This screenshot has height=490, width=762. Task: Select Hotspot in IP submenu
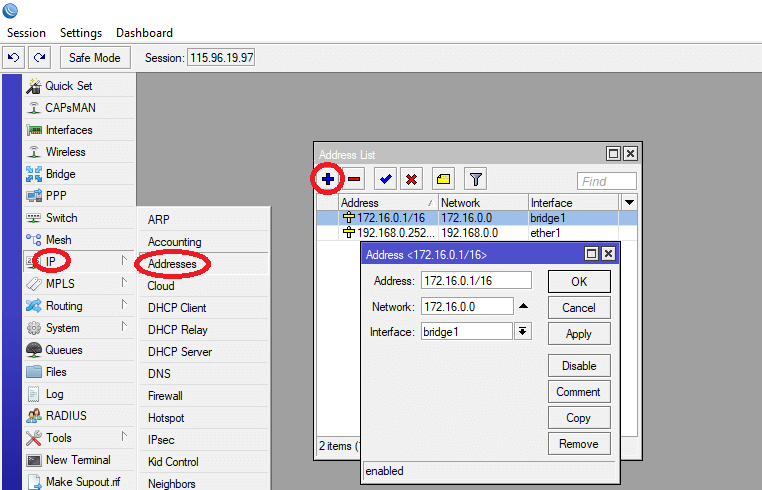(204, 418)
